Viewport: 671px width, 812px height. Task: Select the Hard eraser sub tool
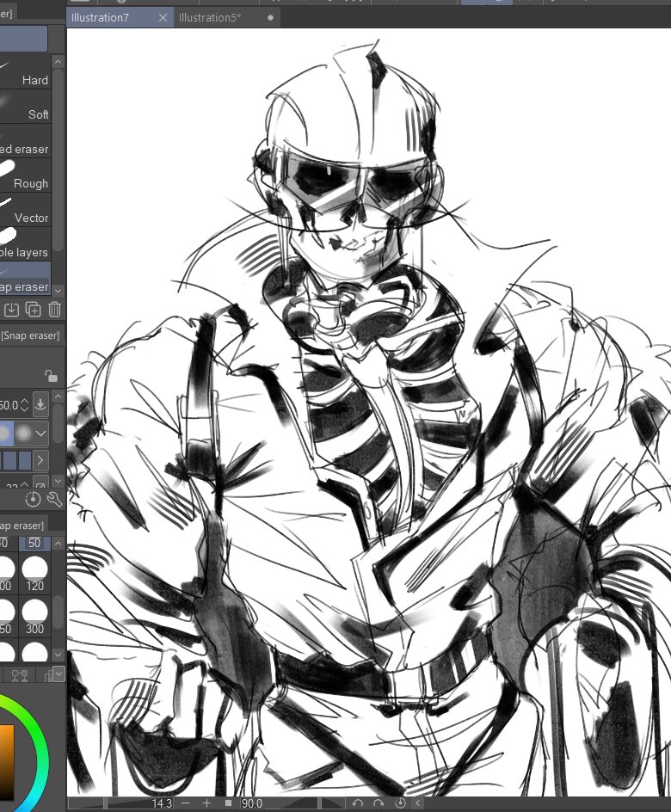(25, 72)
